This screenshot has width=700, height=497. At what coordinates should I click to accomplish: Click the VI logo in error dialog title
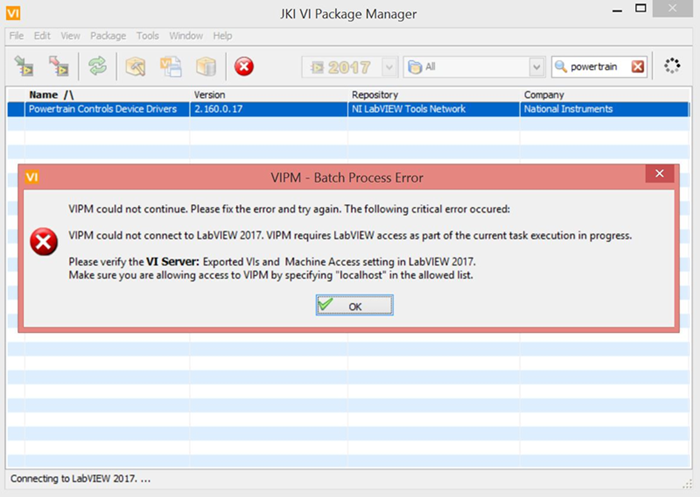click(32, 177)
